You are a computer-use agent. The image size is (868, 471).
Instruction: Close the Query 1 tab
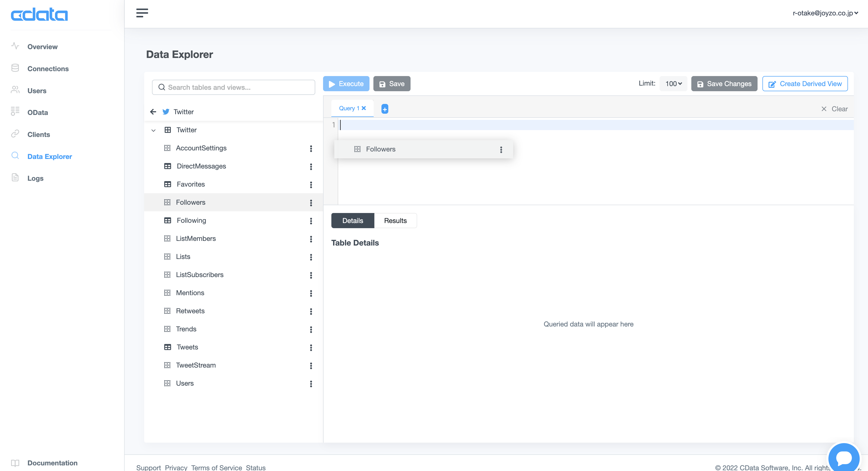(364, 108)
